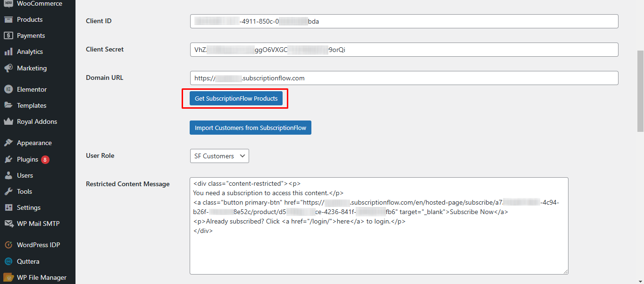Click the Templates folder icon
This screenshot has width=644, height=284.
[8, 105]
